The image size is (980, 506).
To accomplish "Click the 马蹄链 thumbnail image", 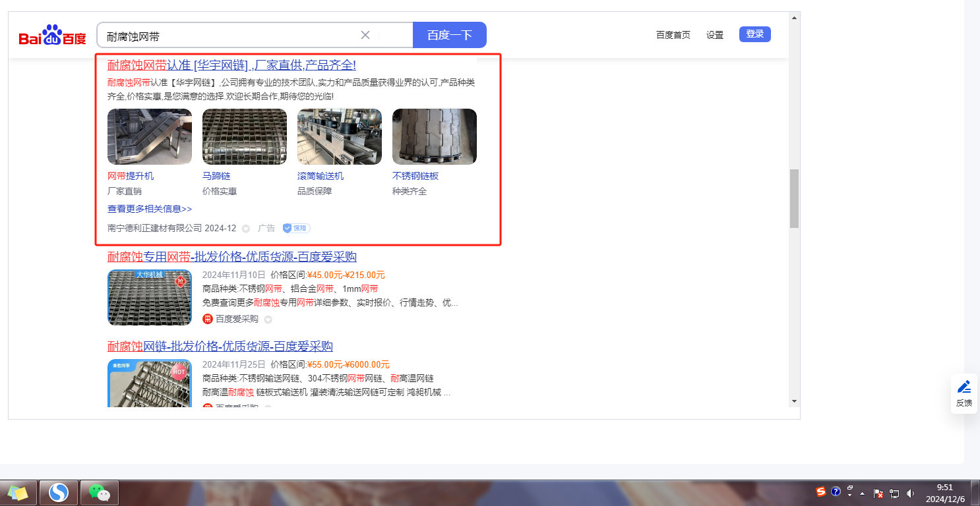I will click(245, 136).
